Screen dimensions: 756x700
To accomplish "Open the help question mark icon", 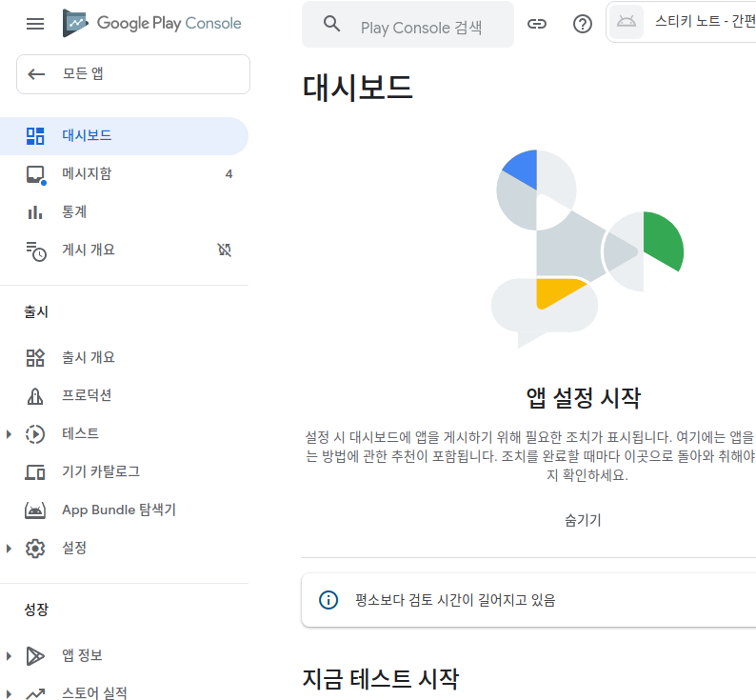I will point(583,24).
